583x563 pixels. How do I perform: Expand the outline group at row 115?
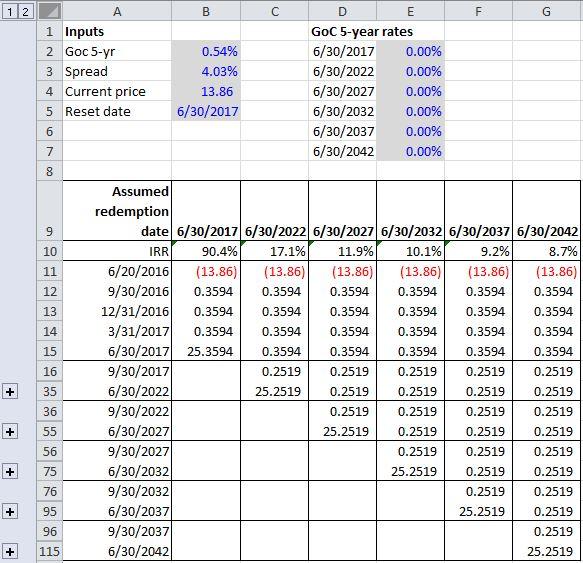[10, 551]
